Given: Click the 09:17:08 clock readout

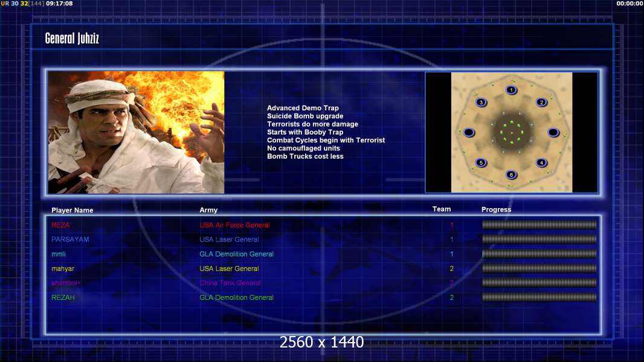Looking at the screenshot, I should tap(59, 3).
